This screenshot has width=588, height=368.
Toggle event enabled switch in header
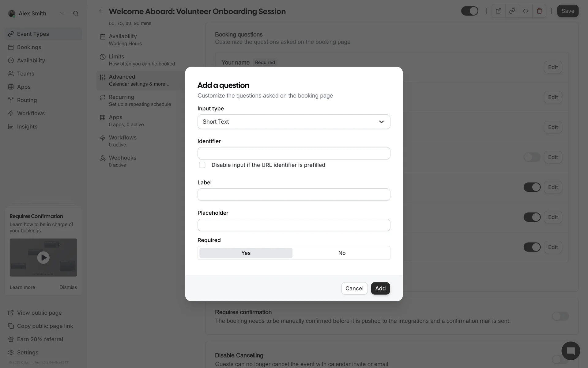pos(469,11)
